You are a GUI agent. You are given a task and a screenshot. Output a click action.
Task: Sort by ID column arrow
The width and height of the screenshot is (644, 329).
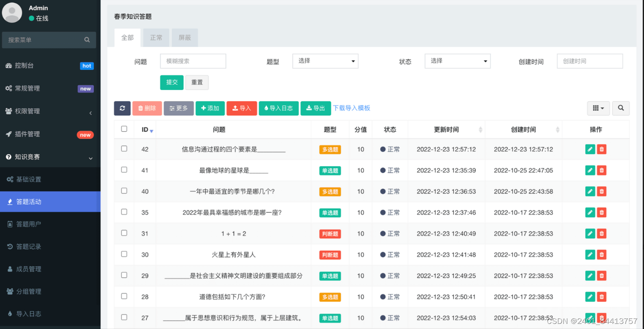pos(151,131)
